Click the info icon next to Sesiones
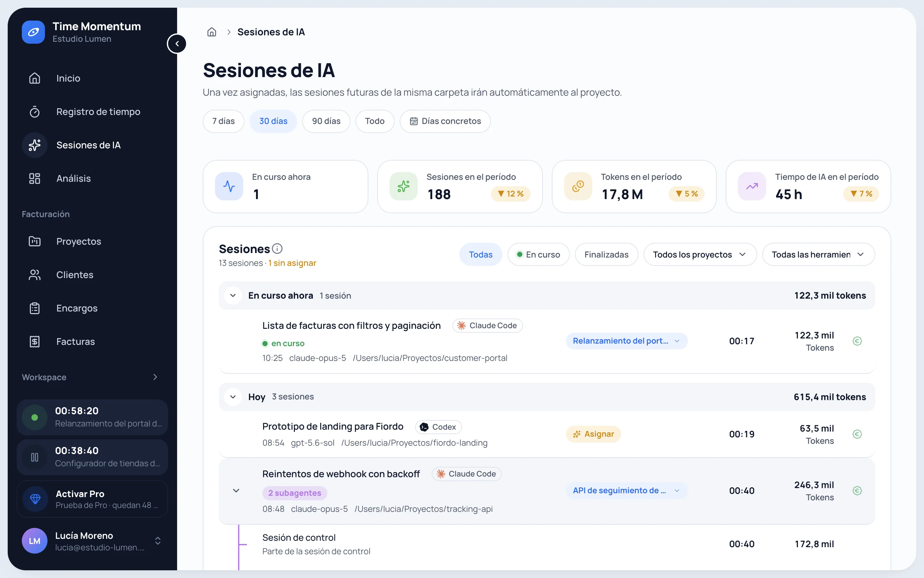The image size is (924, 578). tap(277, 249)
